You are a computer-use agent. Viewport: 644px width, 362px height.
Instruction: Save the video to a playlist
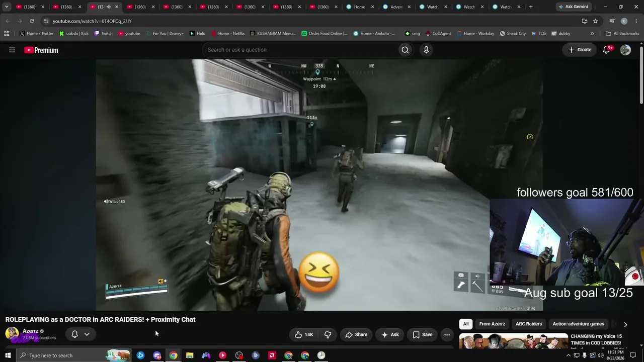(423, 334)
